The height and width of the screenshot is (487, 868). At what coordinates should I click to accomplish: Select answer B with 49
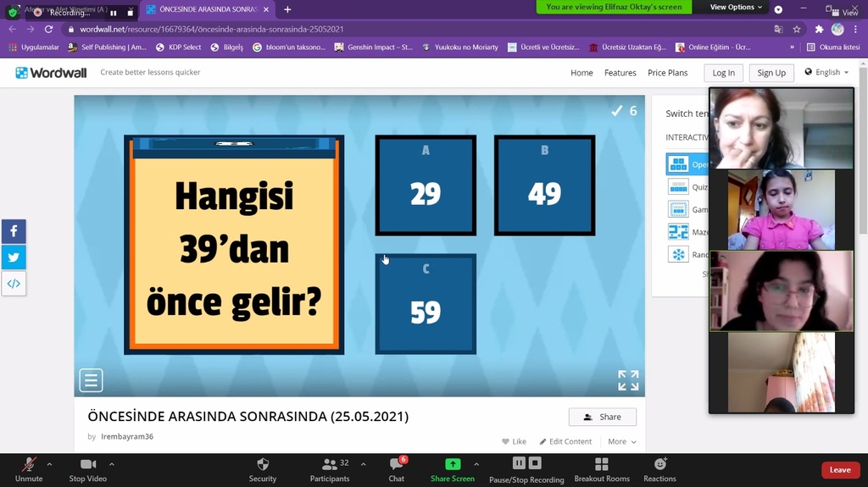click(x=545, y=185)
